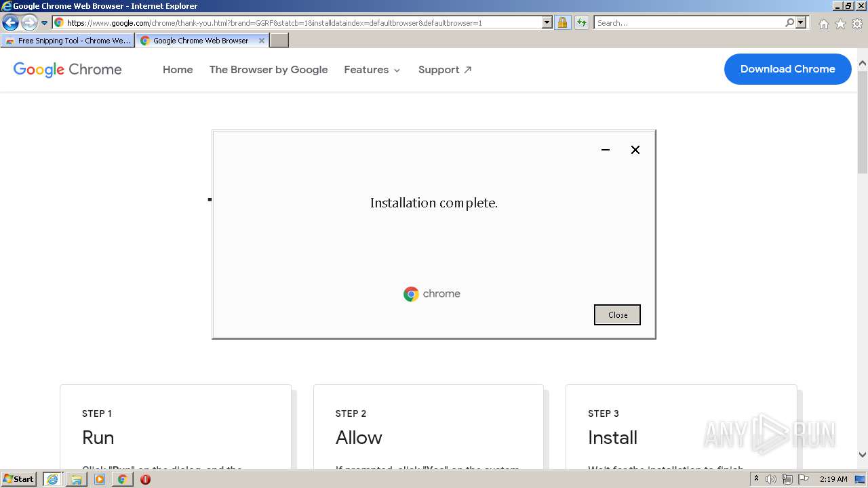Open a new blank IE tab
The width and height of the screenshot is (868, 488).
point(279,41)
